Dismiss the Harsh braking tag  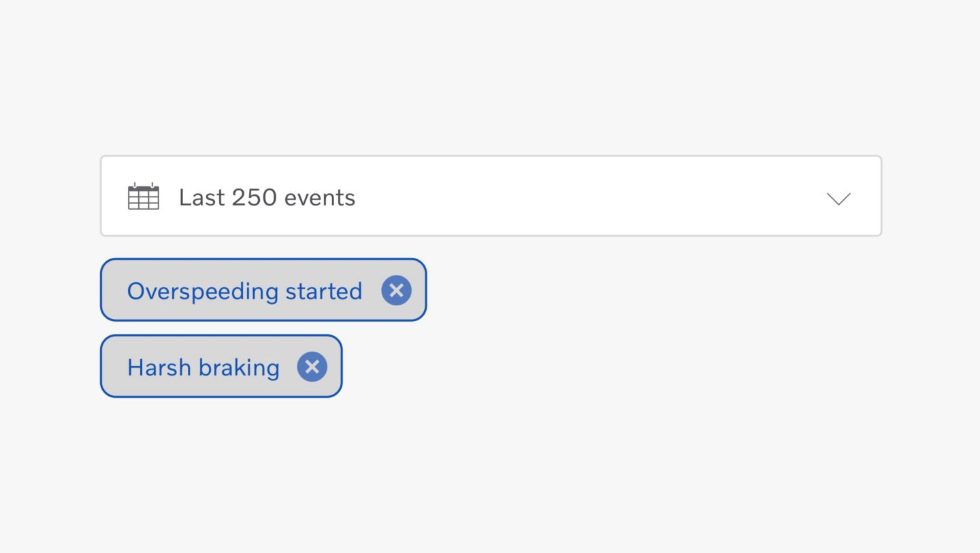312,367
